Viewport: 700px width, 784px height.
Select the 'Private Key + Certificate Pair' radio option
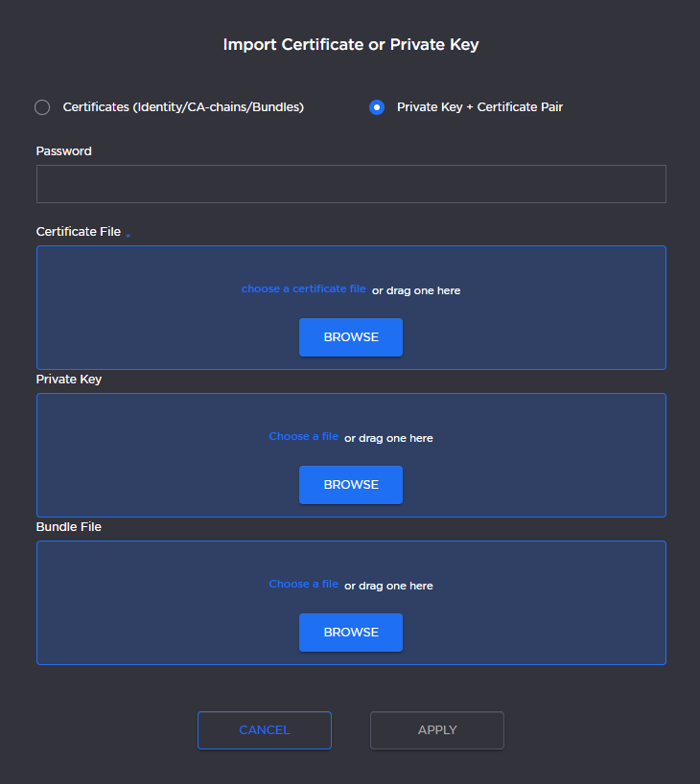(x=377, y=107)
